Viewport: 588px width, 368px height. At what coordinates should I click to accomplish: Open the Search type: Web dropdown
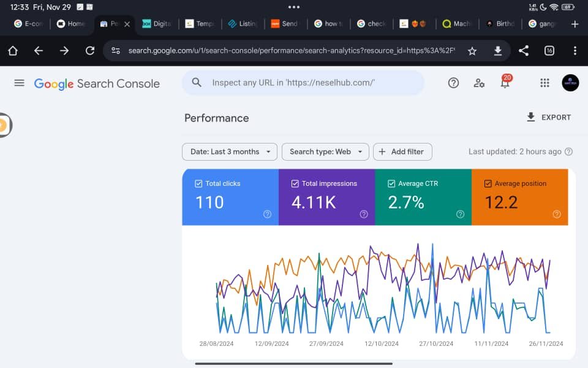pos(325,151)
